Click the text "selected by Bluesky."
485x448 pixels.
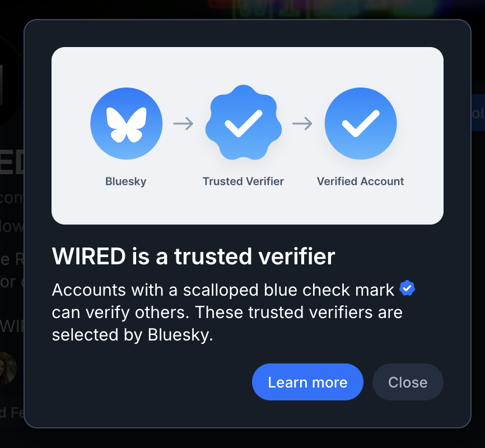(x=133, y=335)
